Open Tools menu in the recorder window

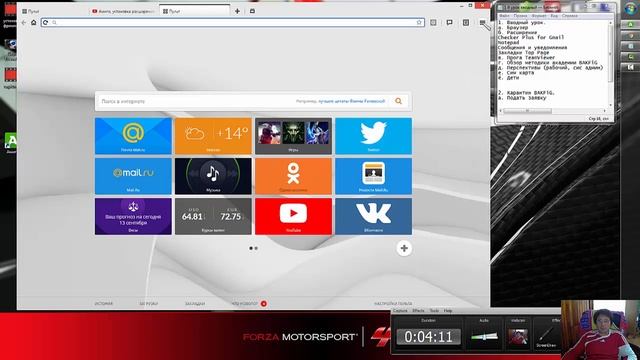[x=434, y=311]
